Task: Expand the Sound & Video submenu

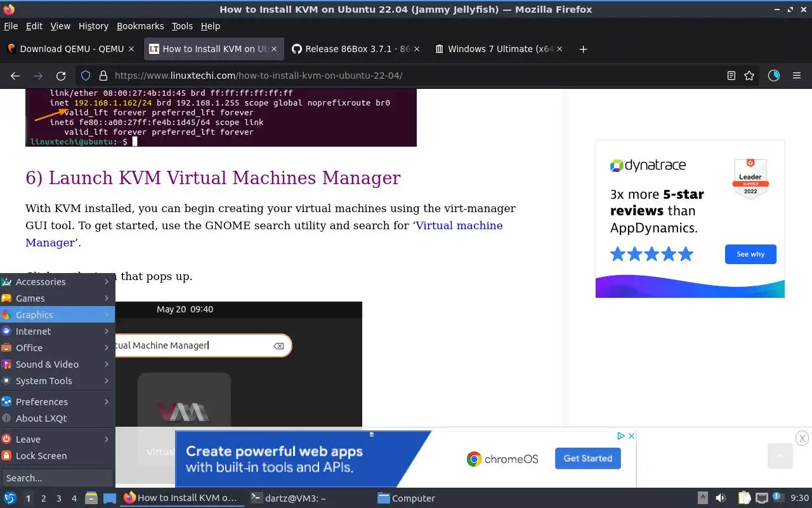Action: tap(57, 364)
